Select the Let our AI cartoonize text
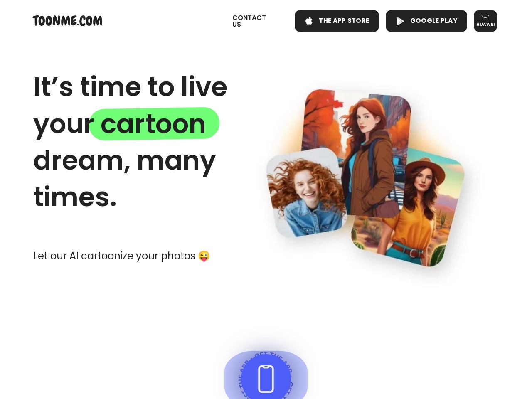The width and height of the screenshot is (532, 399). [114, 256]
